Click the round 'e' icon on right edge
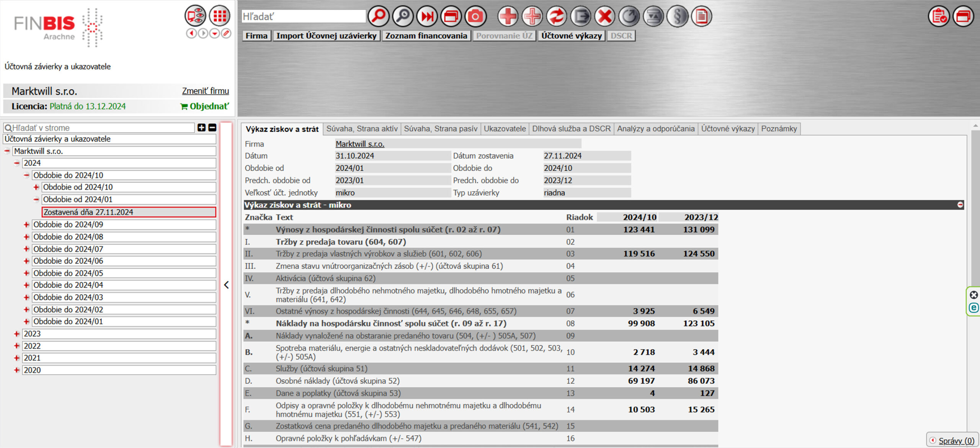The height and width of the screenshot is (448, 980). coord(974,308)
